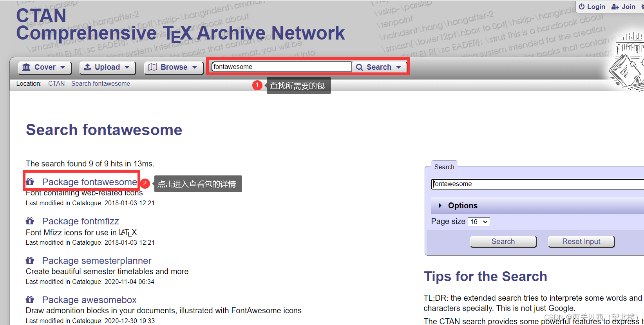Click the Browse open-book icon

pos(153,67)
